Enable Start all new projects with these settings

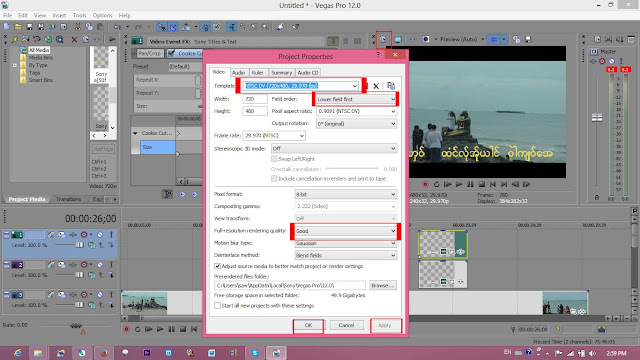[217, 305]
